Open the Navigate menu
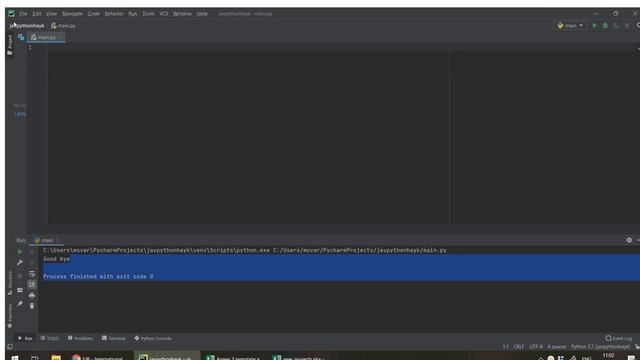 [72, 14]
